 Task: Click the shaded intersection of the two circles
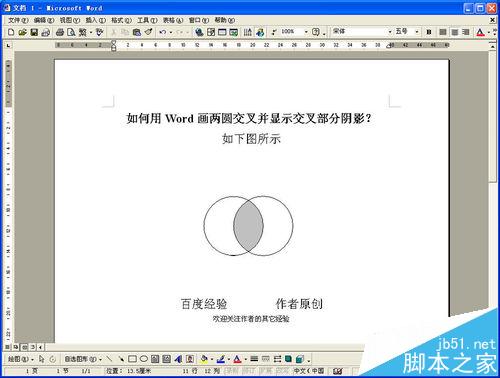(248, 226)
